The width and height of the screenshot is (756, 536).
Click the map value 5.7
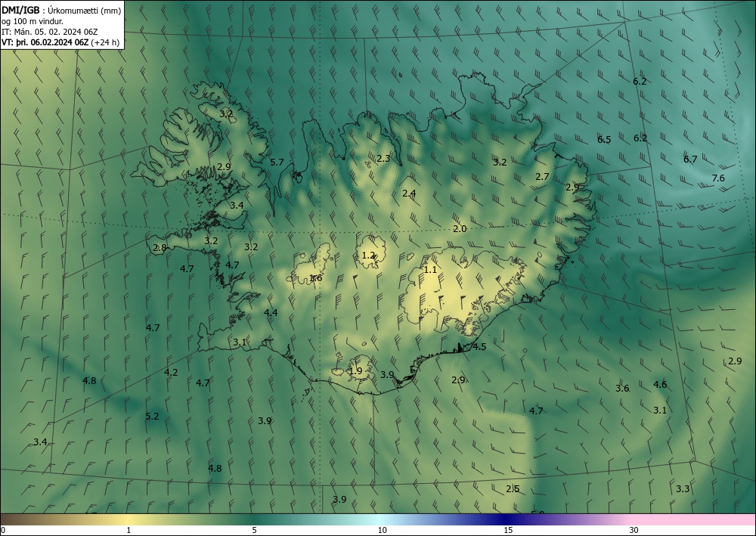click(277, 163)
